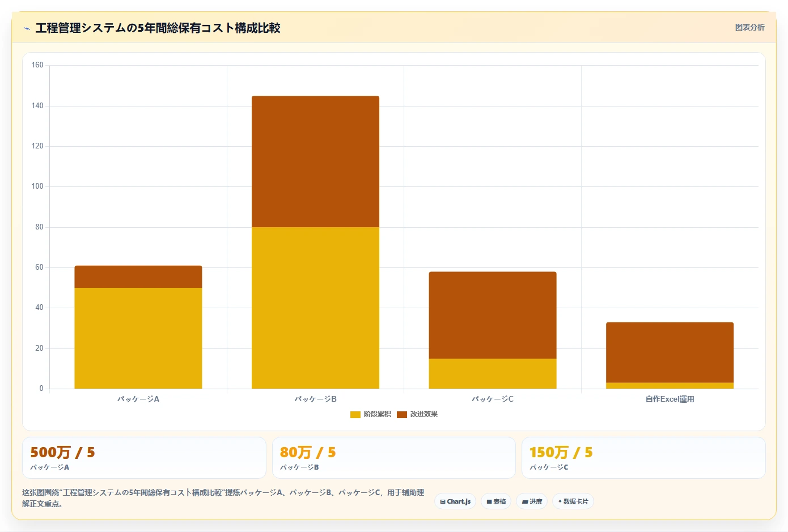
Task: Open the 150万 / 5 パッケージC stat card
Action: tap(643, 458)
